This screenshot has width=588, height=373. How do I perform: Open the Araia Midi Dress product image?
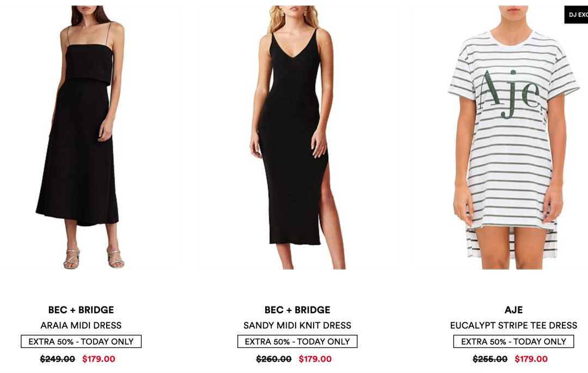81,137
